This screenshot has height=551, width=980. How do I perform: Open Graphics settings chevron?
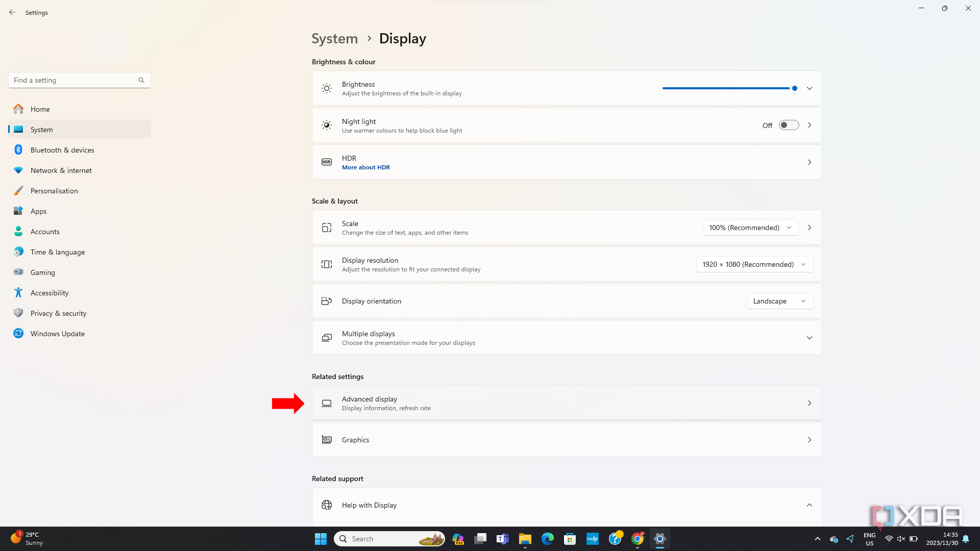810,440
